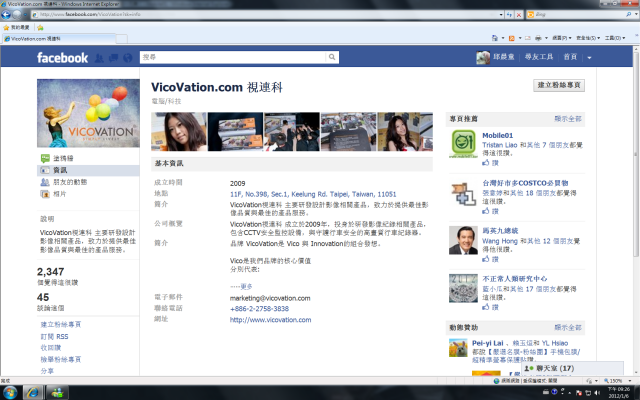Click the VicoVation balloon profile image
This screenshot has height=400, width=640.
88,113
